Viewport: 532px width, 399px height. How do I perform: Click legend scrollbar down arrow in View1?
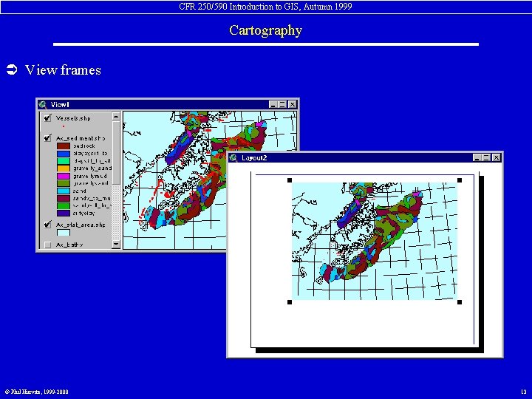coord(116,244)
